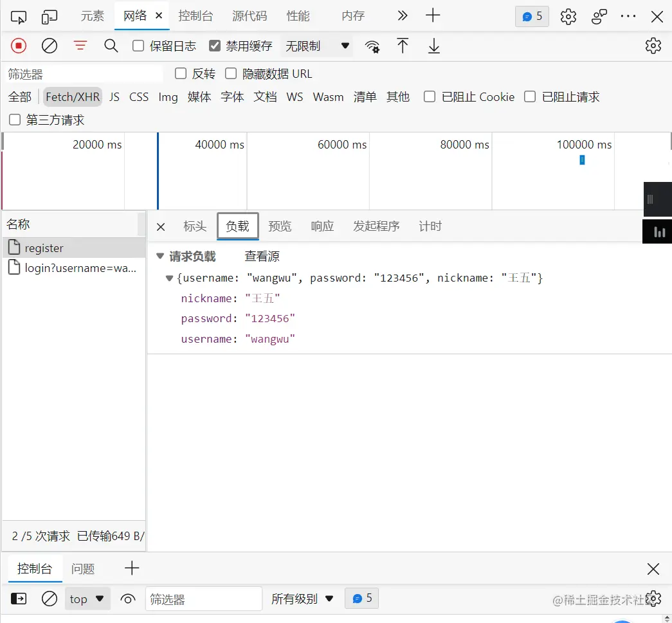Clear the console with circle-slash icon
The width and height of the screenshot is (672, 623).
50,598
